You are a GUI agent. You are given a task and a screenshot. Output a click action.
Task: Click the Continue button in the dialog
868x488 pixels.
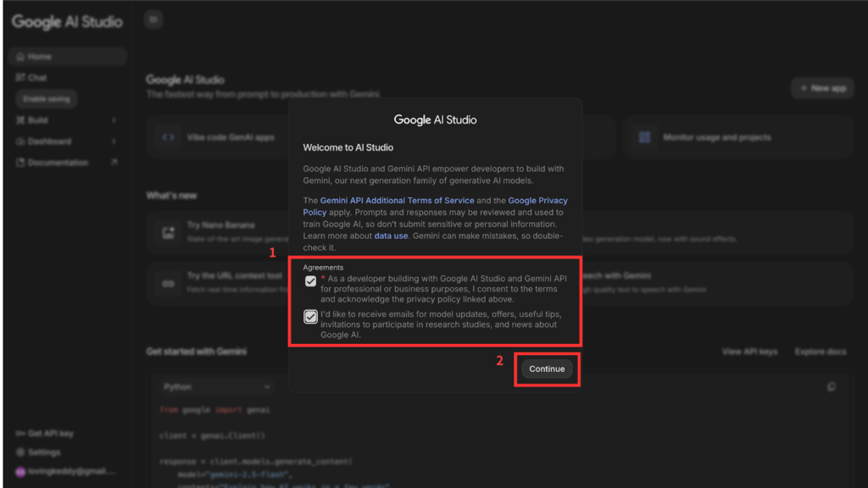coord(547,369)
